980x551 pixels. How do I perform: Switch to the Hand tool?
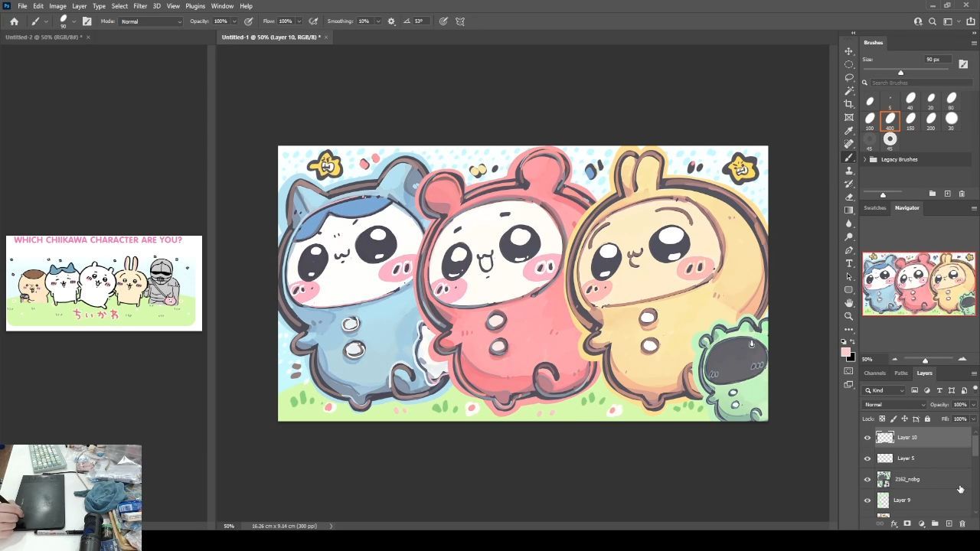click(x=848, y=303)
